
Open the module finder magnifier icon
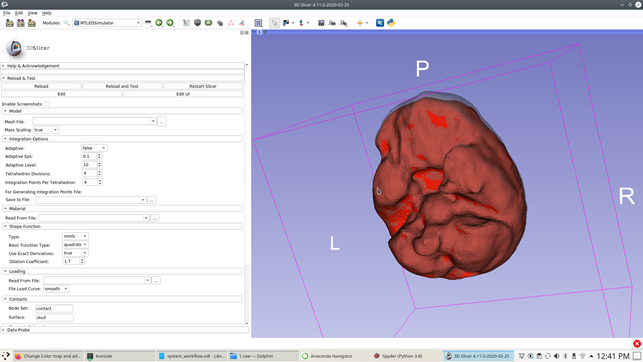click(x=66, y=23)
